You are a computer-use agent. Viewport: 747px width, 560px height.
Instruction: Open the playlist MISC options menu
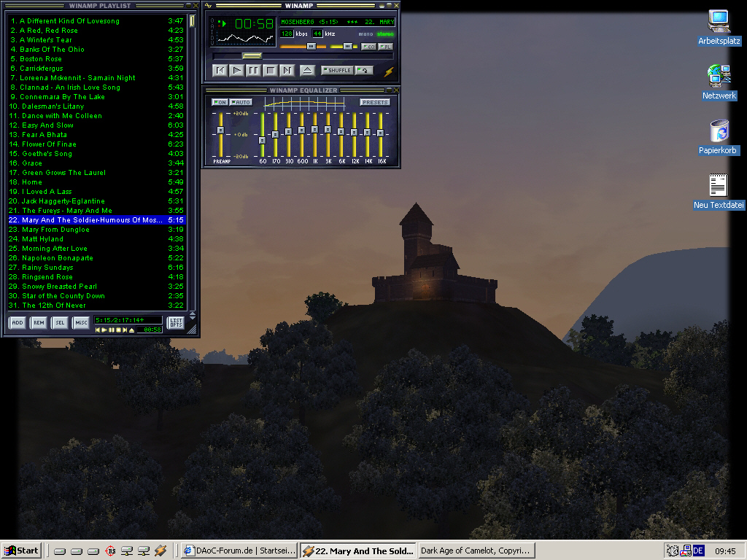(x=80, y=323)
